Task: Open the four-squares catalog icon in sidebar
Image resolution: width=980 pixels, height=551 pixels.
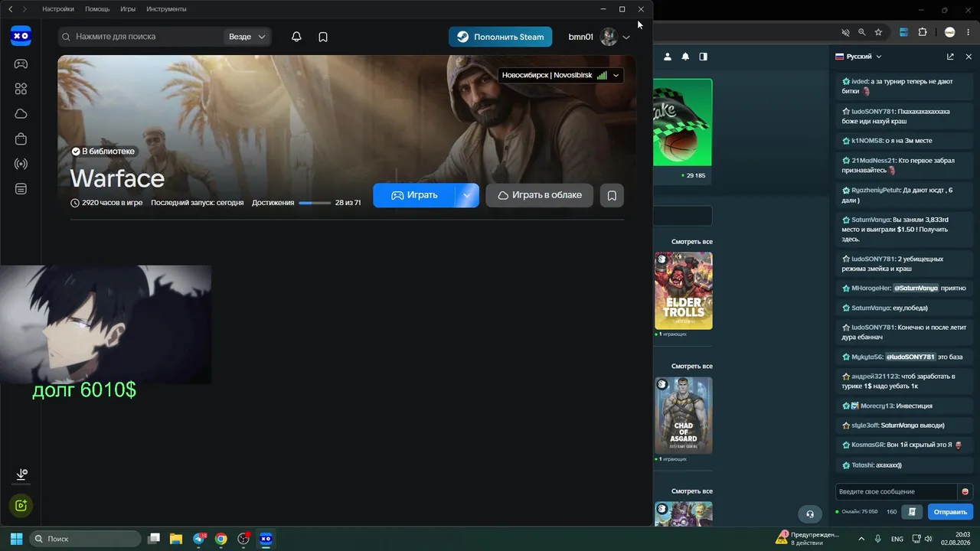Action: click(x=21, y=89)
